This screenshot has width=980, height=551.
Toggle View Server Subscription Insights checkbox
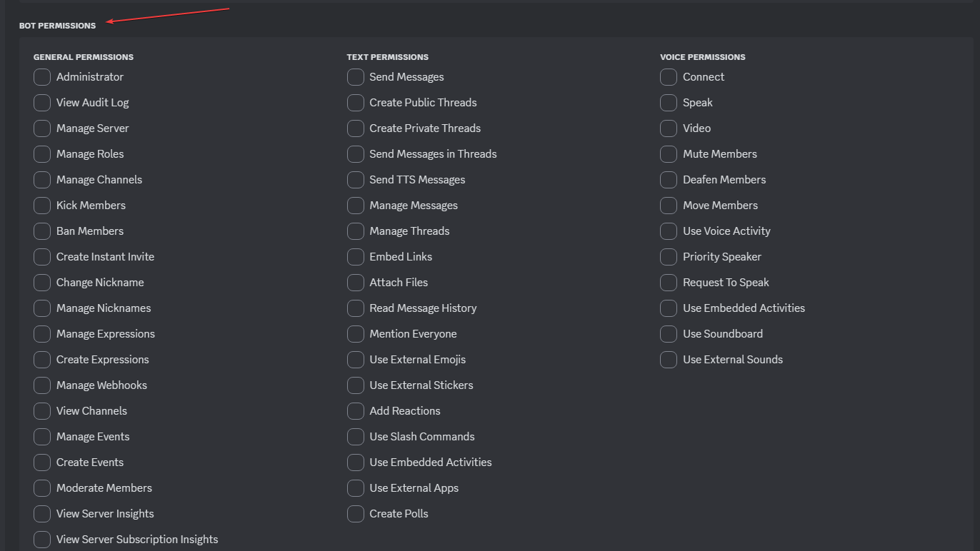(x=42, y=540)
